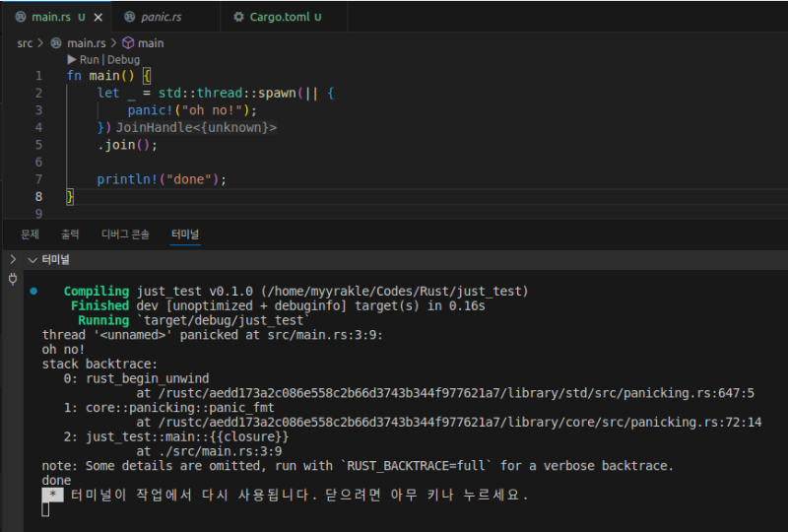Select the 터미널 (Terminal) panel tab

[184, 234]
